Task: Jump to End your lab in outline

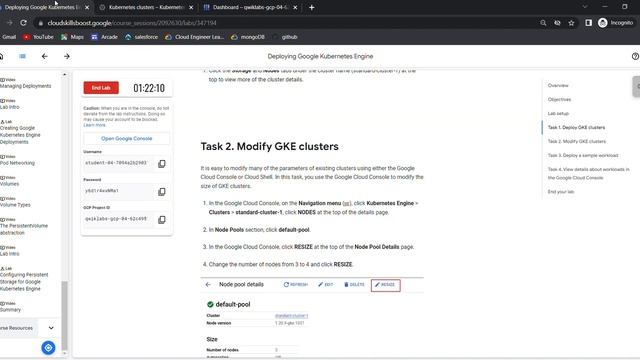Action: [x=561, y=191]
